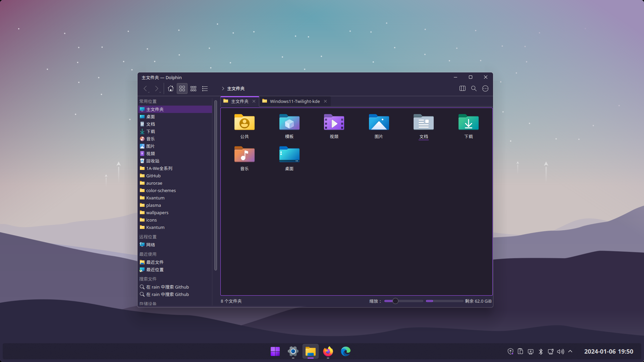Click the zoom slider handle
Viewport: 644px width, 362px height.
pyautogui.click(x=395, y=301)
